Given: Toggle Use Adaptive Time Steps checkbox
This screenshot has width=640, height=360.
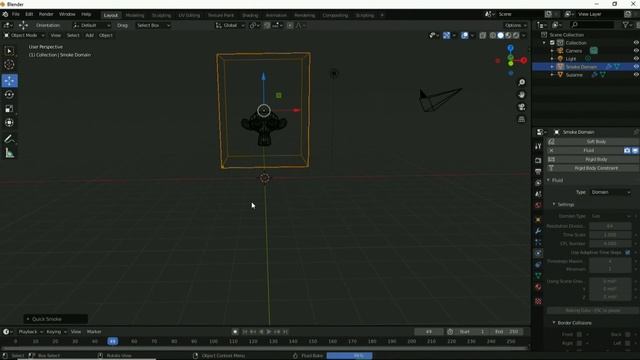Looking at the screenshot, I should tap(627, 252).
